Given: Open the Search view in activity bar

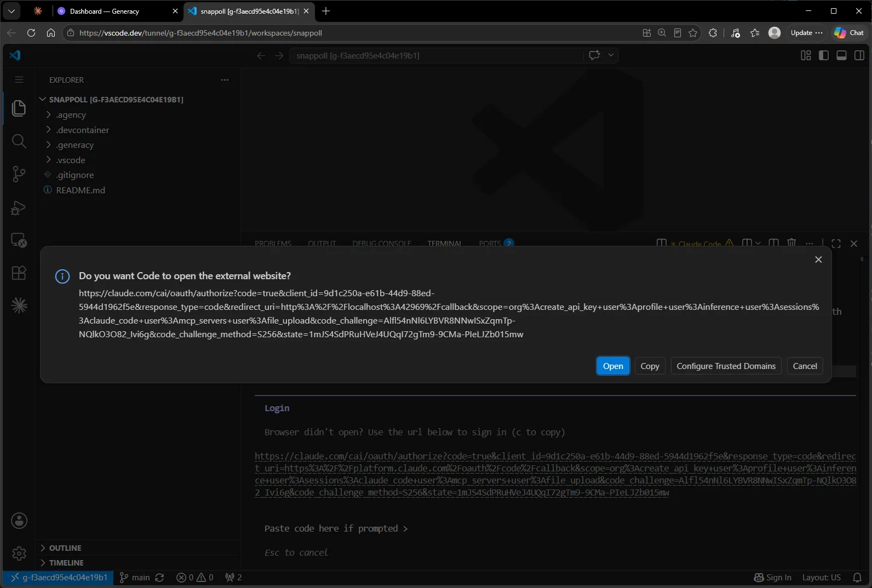Looking at the screenshot, I should 19,141.
